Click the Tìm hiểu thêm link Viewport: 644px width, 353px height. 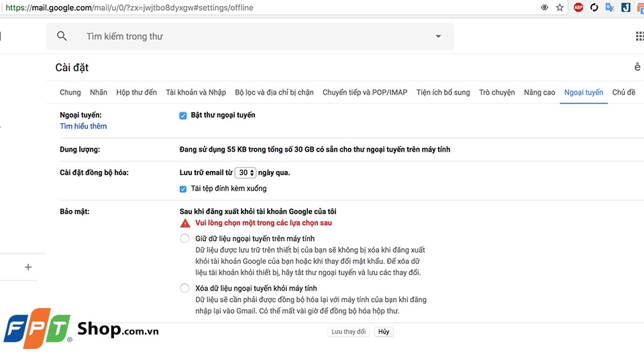pos(83,126)
